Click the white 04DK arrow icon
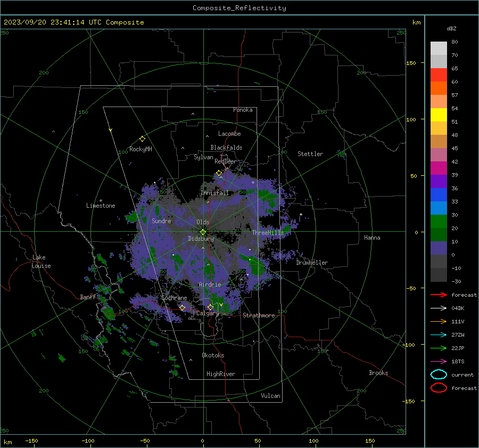Image resolution: width=479 pixels, height=448 pixels. point(439,308)
